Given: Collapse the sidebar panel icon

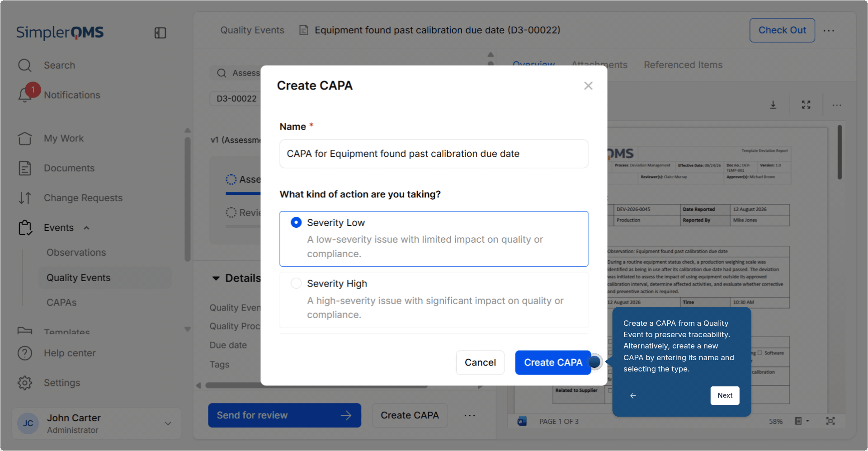Looking at the screenshot, I should [x=160, y=33].
